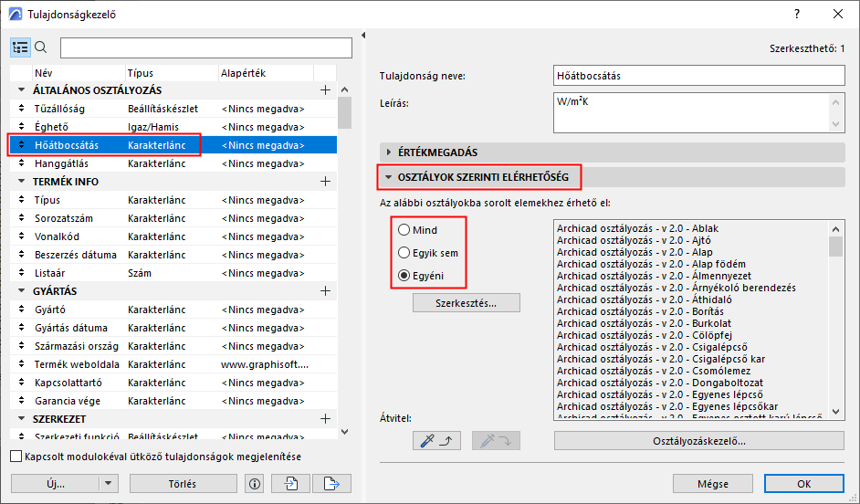The width and height of the screenshot is (860, 504).
Task: Select 'Archicad osztályozás - v 2.0 - Ablak'
Action: tap(637, 228)
